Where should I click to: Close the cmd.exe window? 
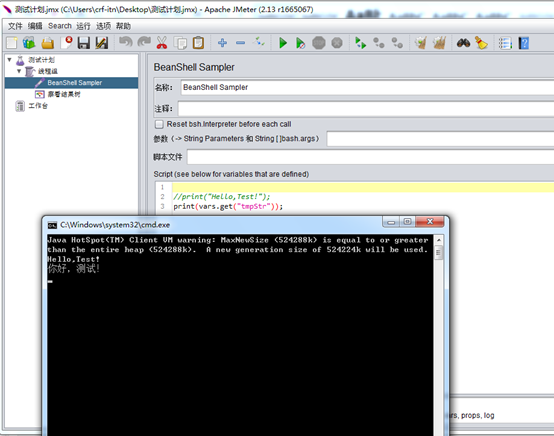click(x=430, y=222)
